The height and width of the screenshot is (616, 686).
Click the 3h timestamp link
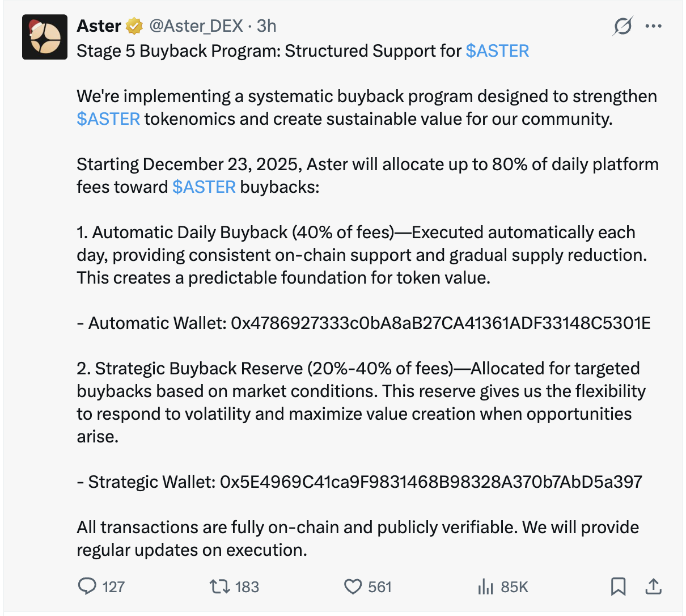(x=266, y=26)
